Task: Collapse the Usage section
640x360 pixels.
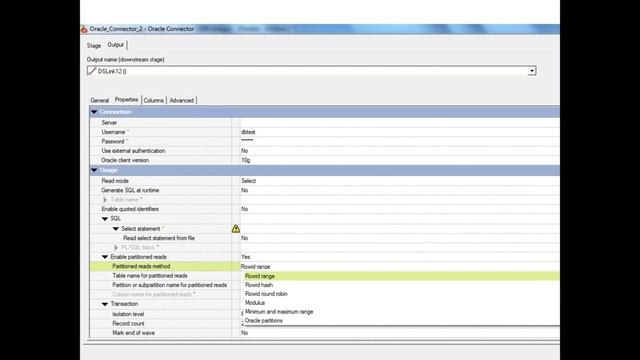Action: click(94, 170)
